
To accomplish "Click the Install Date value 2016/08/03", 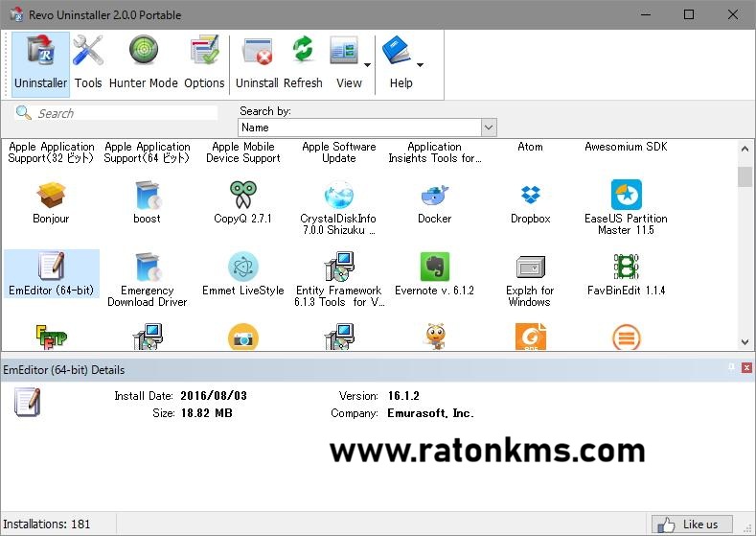I will pyautogui.click(x=214, y=396).
